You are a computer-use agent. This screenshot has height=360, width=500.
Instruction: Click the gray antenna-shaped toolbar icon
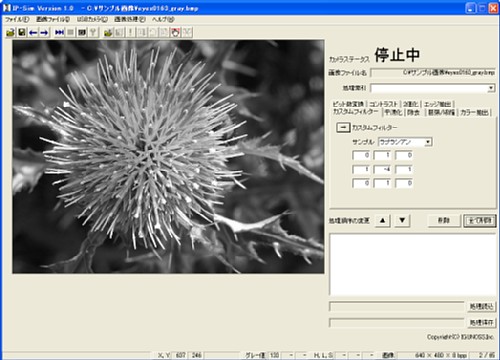(93, 32)
